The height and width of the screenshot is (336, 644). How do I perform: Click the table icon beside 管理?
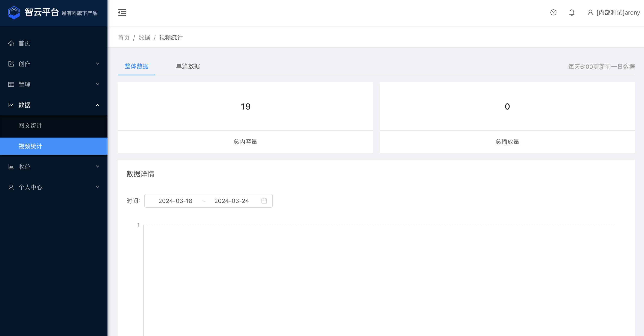pos(11,84)
